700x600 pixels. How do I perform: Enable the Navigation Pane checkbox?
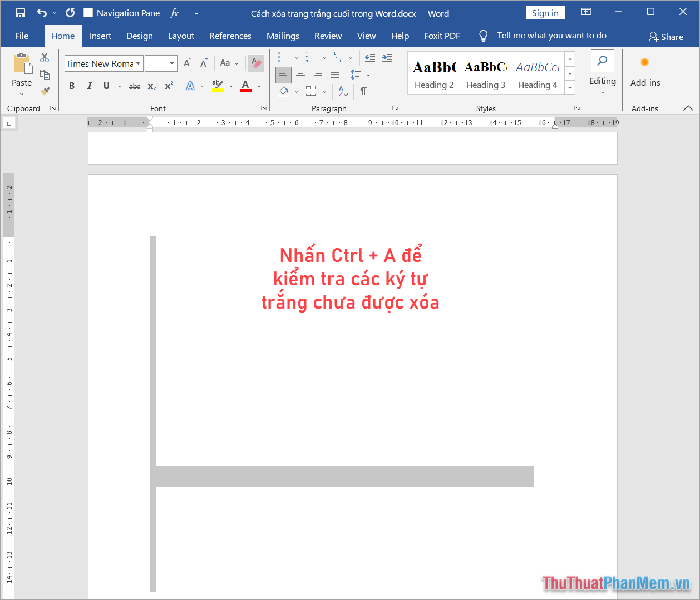87,12
